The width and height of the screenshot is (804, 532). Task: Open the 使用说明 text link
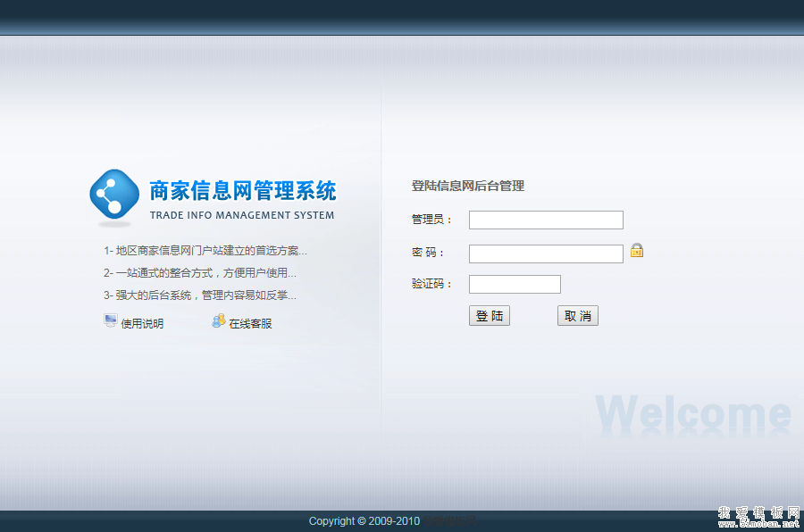click(x=142, y=324)
